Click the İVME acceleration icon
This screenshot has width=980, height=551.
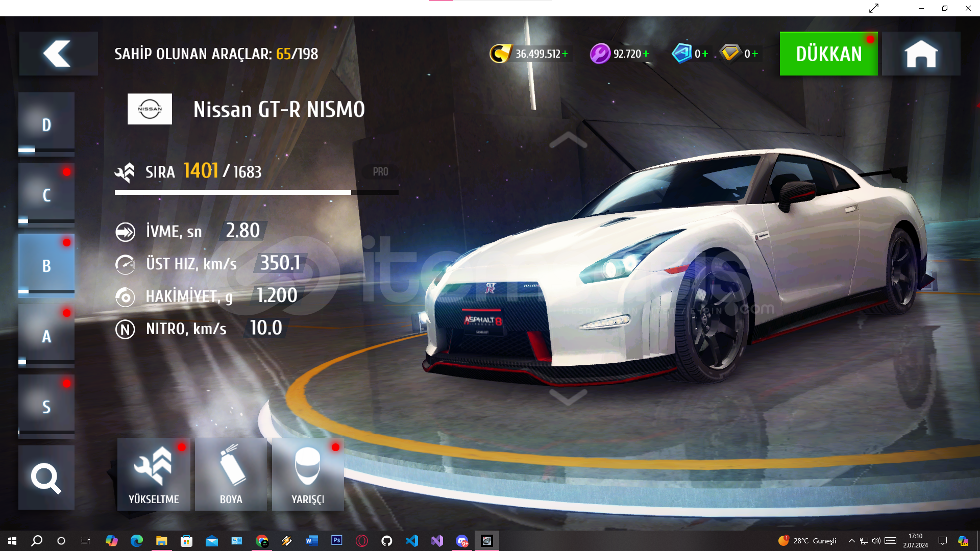(x=125, y=232)
